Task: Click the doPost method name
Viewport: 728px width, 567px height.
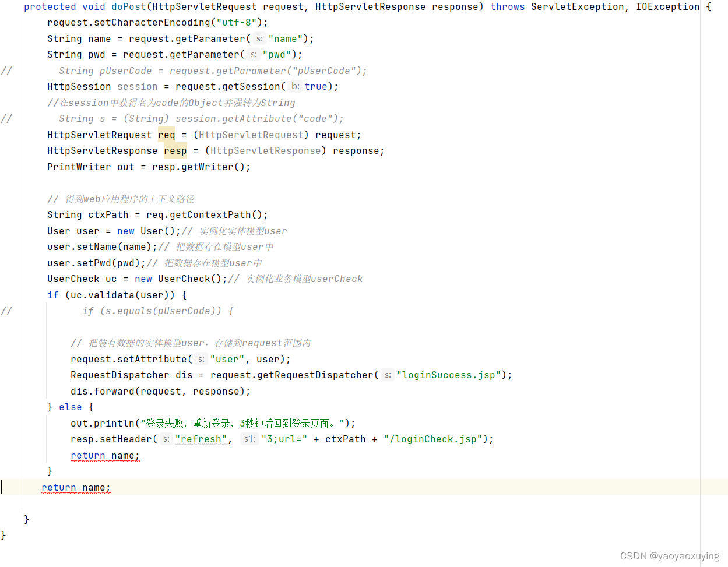Action: (128, 6)
